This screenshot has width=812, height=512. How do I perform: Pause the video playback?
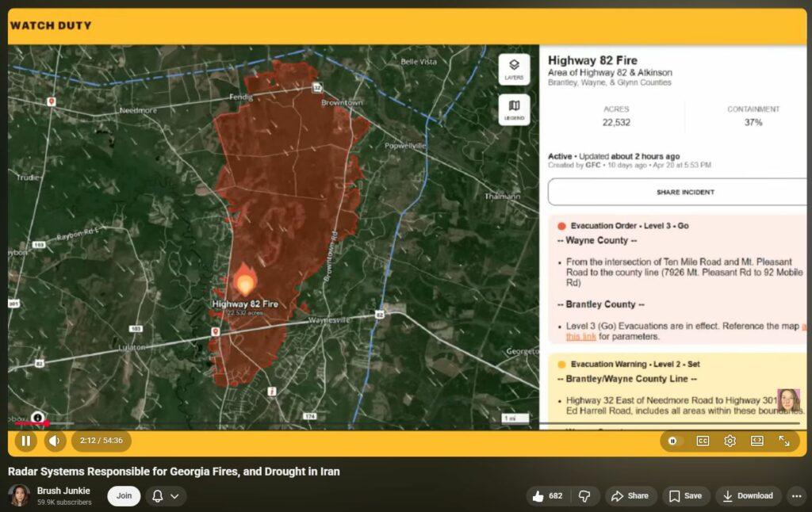coord(25,441)
